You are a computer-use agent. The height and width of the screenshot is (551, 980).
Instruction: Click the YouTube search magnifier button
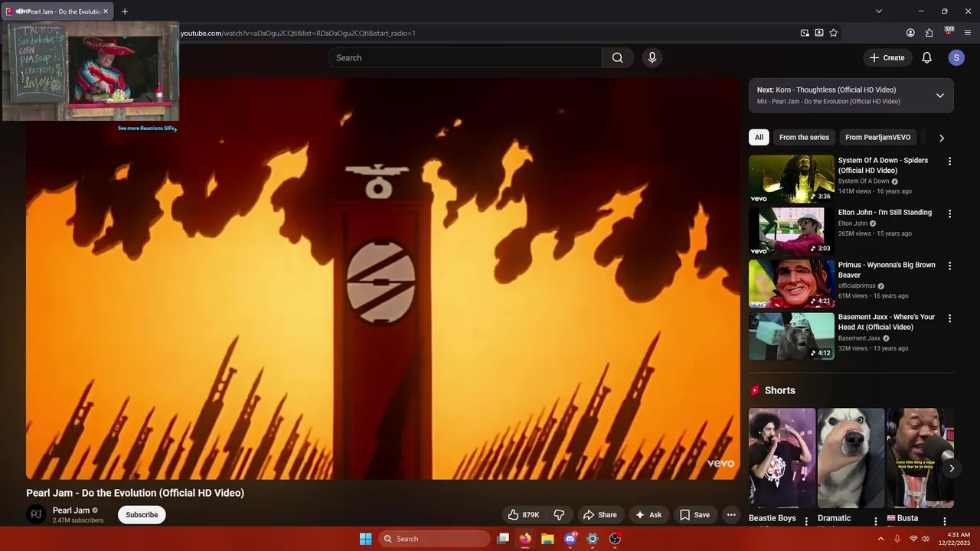click(x=617, y=57)
